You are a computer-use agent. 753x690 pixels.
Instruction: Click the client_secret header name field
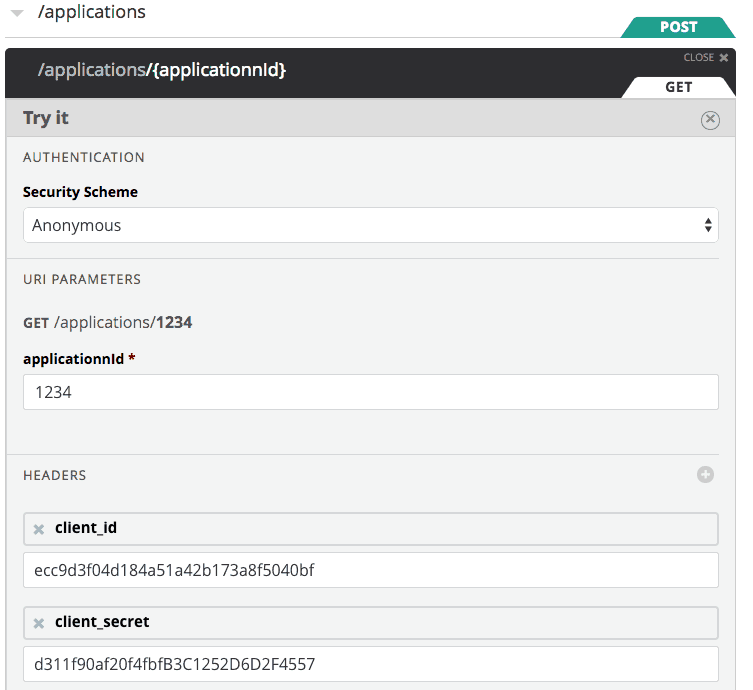click(371, 623)
